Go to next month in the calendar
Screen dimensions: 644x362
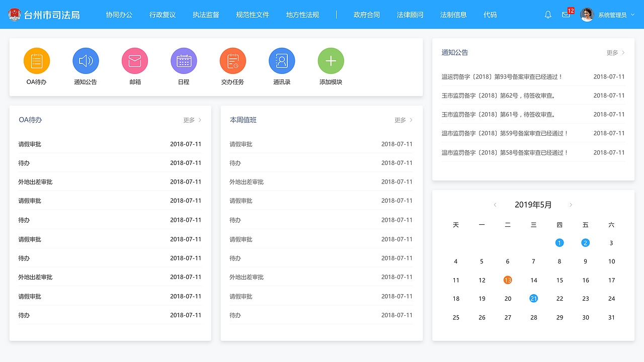571,205
